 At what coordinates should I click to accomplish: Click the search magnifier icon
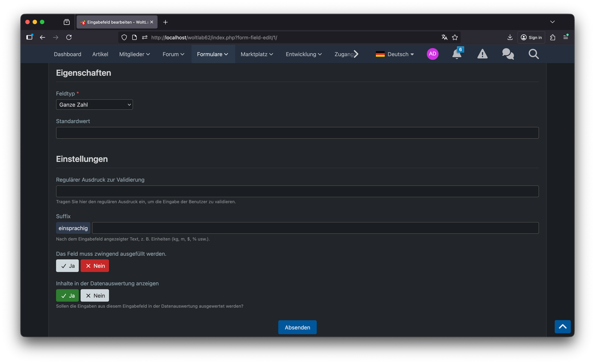click(533, 54)
